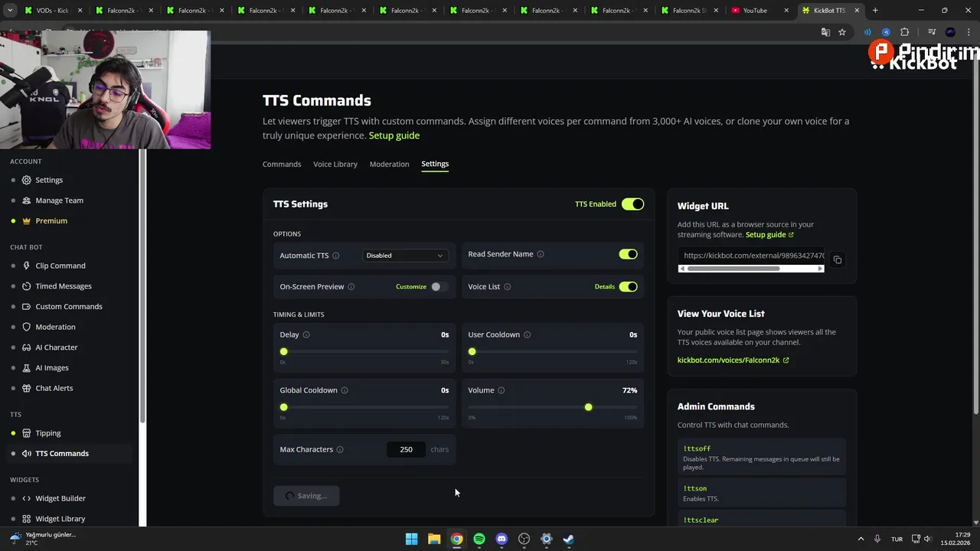The height and width of the screenshot is (551, 980).
Task: Click info icon beside Voice List
Action: (x=507, y=287)
